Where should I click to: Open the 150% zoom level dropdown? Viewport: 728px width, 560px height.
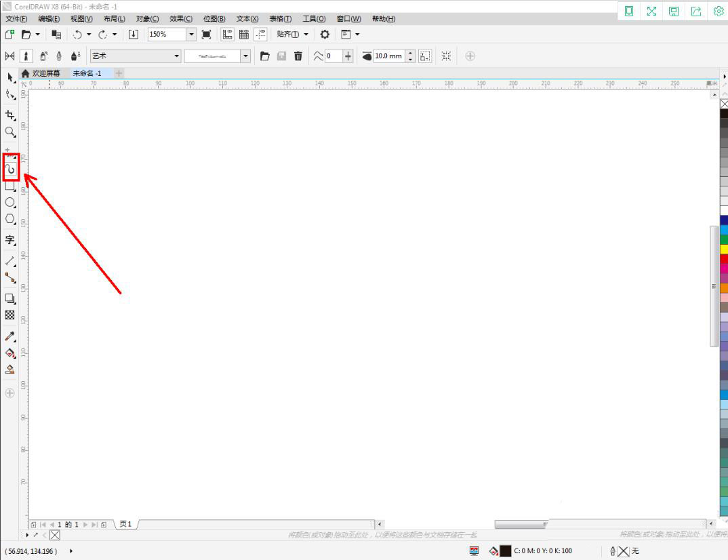point(190,34)
